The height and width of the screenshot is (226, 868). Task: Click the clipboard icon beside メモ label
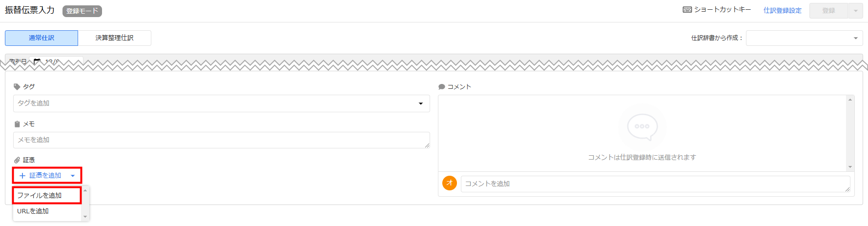[17, 124]
